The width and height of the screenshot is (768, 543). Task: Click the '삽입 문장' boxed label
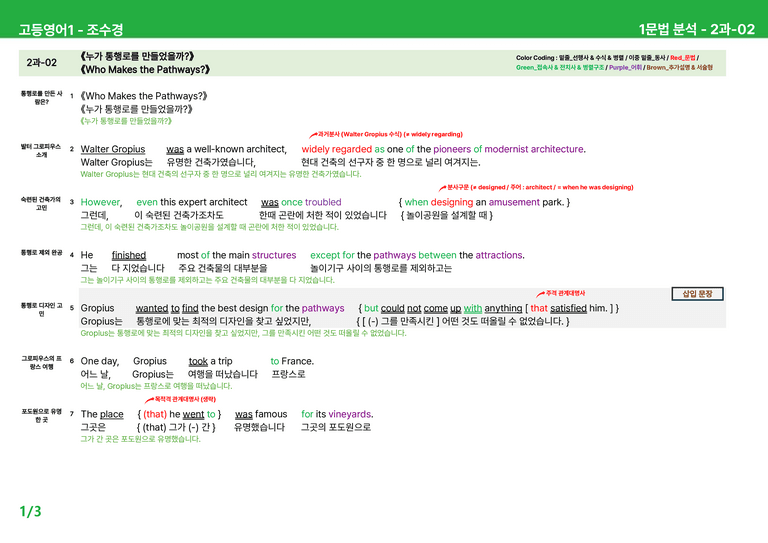[x=697, y=294]
